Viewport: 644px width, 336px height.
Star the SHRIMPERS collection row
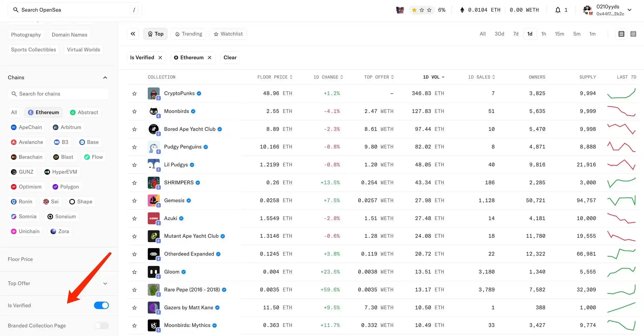(x=134, y=183)
